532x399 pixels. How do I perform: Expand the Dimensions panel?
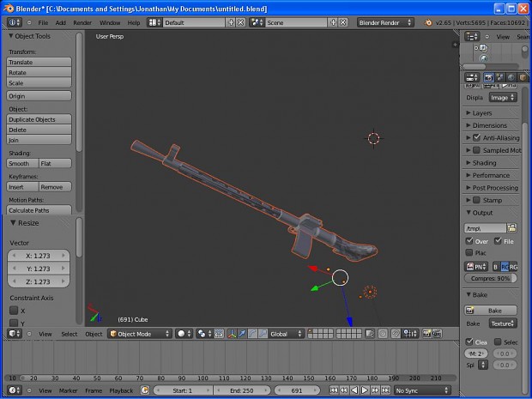point(491,125)
